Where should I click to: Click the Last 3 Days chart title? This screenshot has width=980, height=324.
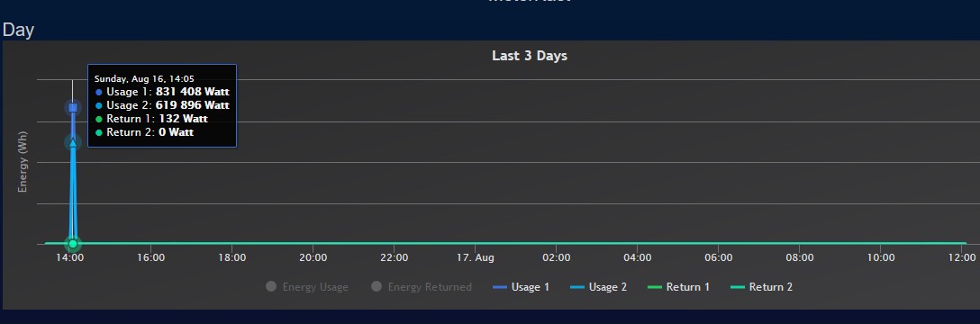coord(530,56)
